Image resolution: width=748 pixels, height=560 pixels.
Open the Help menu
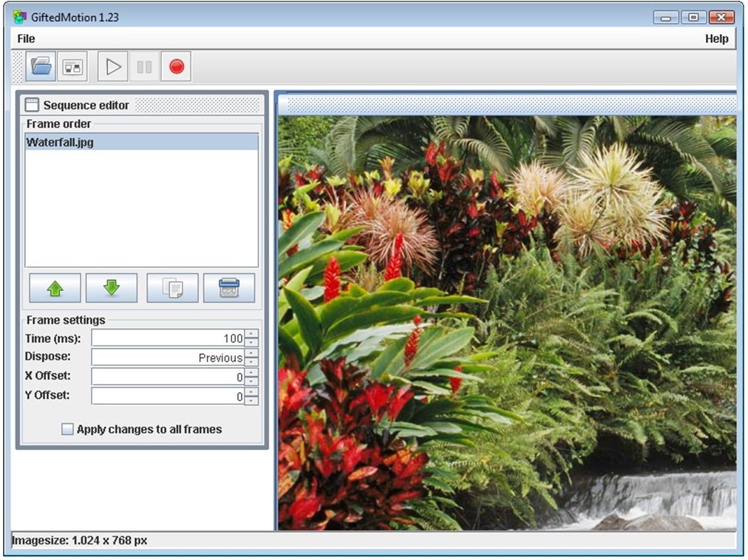718,38
